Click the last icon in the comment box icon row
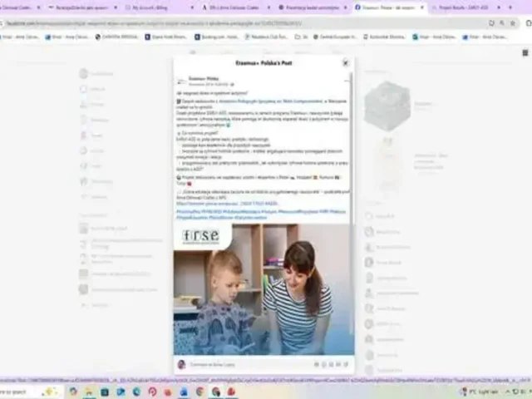The height and width of the screenshot is (399, 532). 346,364
